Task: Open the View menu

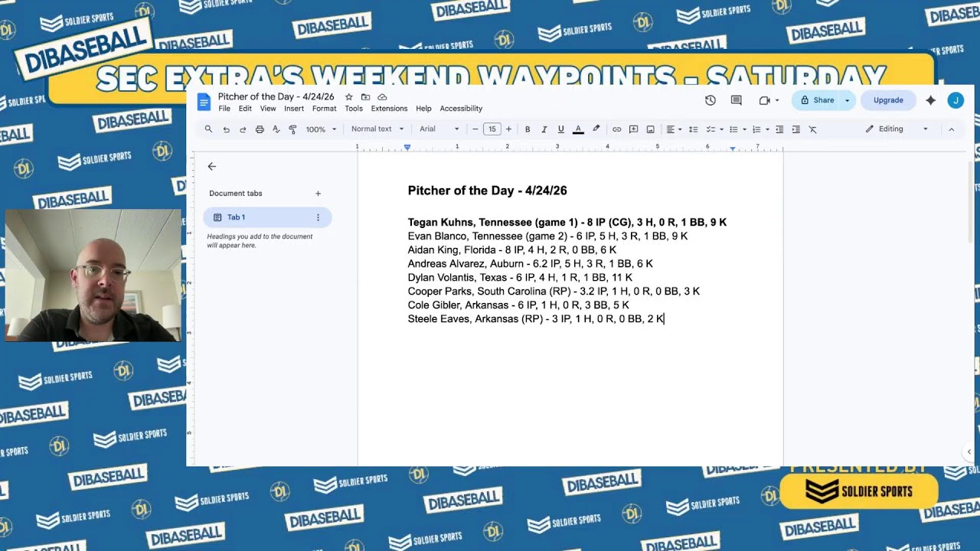Action: tap(268, 109)
